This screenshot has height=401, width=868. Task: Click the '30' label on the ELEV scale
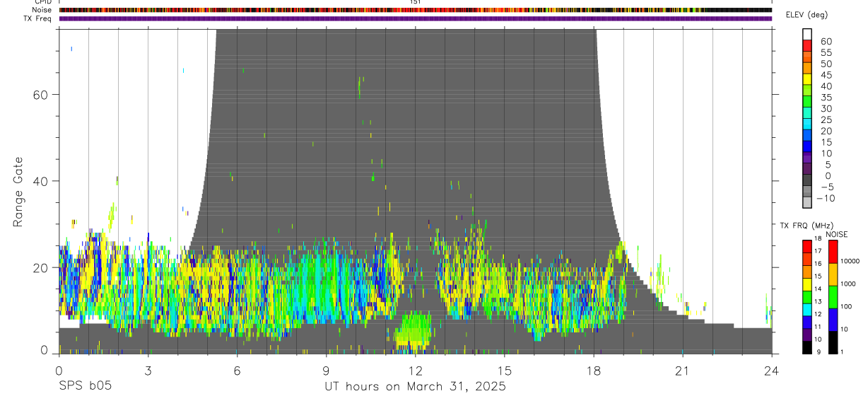[x=826, y=108]
